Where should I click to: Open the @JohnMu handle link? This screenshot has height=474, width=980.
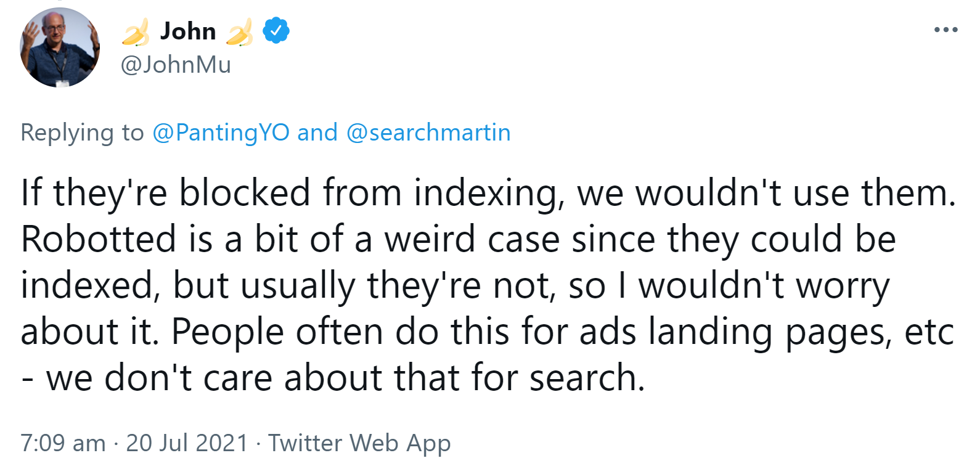tap(176, 64)
